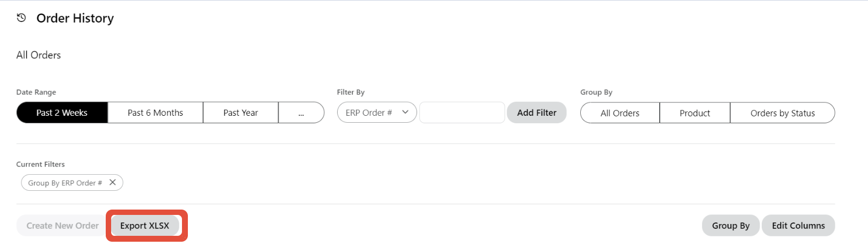
Task: Remove the Group By ERP Order # filter
Action: [113, 182]
